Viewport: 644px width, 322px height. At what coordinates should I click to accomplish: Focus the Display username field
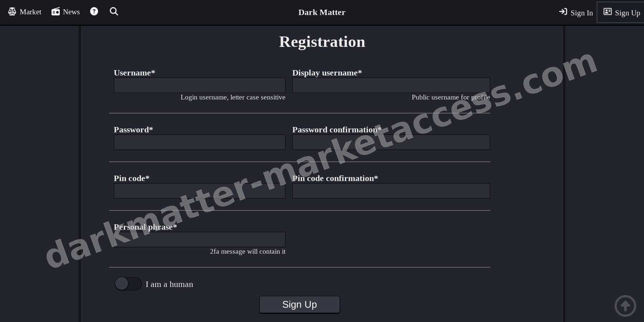[x=391, y=85]
